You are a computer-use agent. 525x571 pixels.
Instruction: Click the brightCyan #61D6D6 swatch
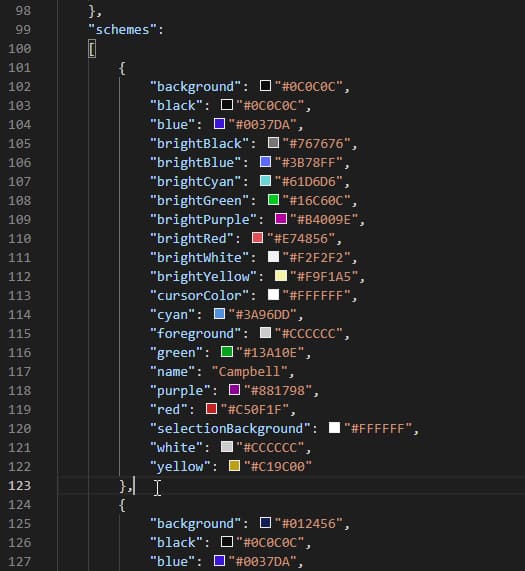click(265, 181)
